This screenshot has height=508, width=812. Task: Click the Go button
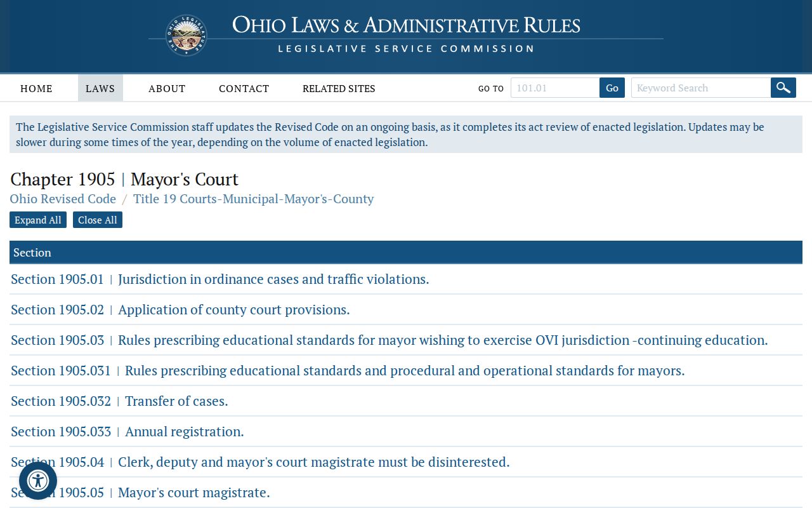(x=612, y=88)
